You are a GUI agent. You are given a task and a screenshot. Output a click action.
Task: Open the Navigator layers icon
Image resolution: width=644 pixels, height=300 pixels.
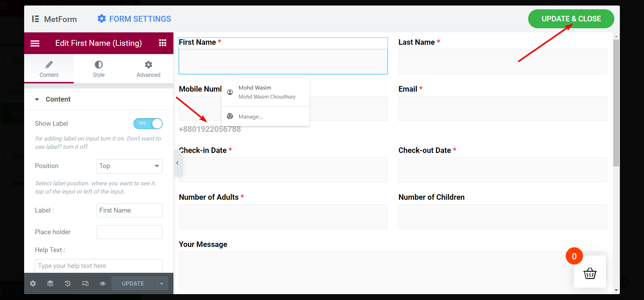click(50, 283)
